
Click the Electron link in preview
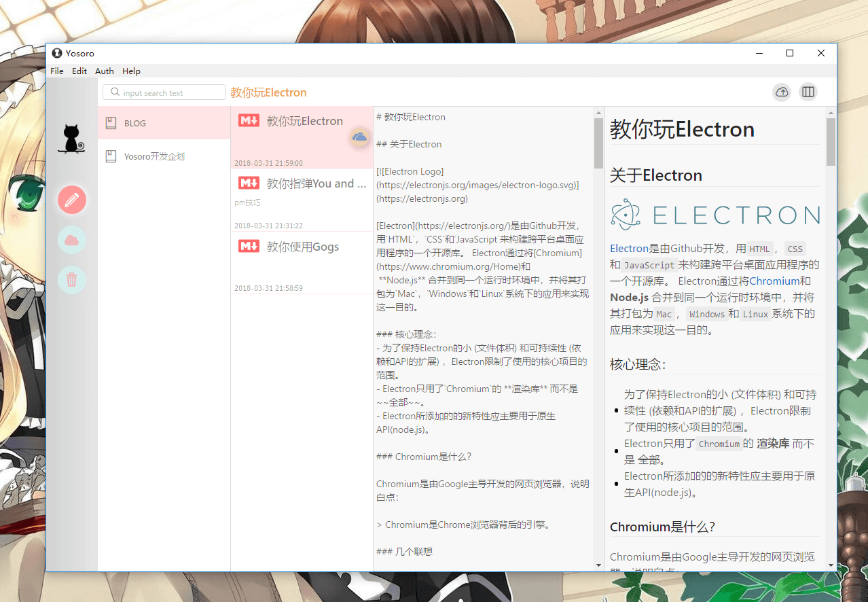pyautogui.click(x=629, y=248)
